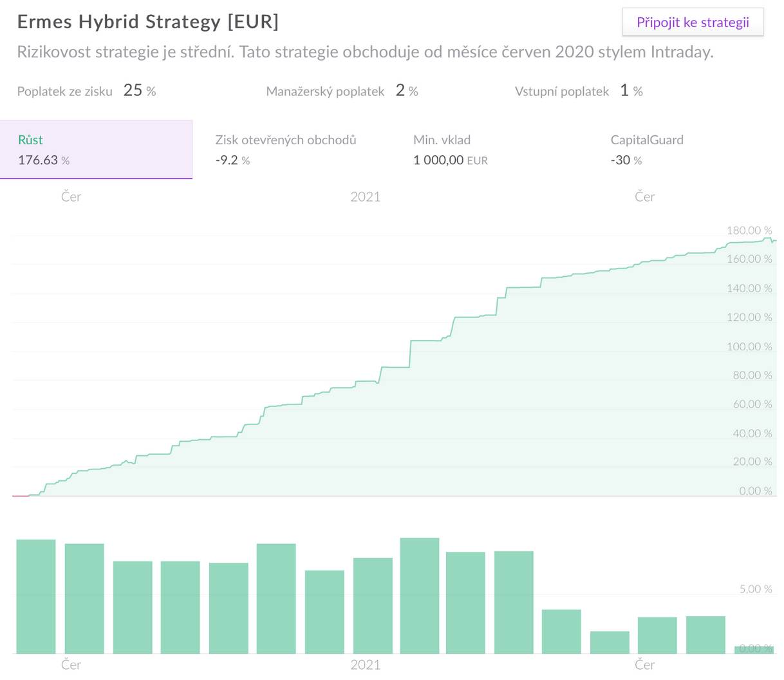Click the first monthly bar in bar chart
This screenshot has height=680, width=784.
click(36, 596)
